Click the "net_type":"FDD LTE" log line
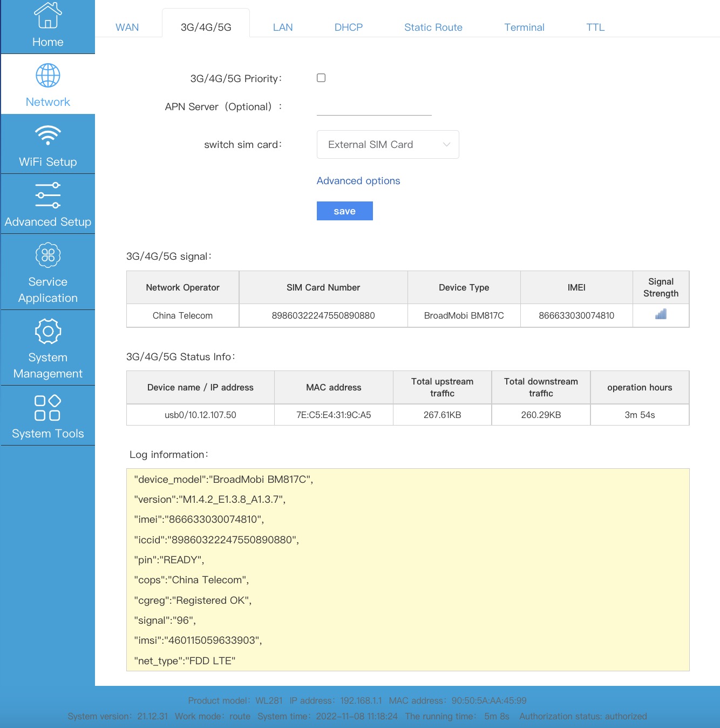 click(x=185, y=661)
